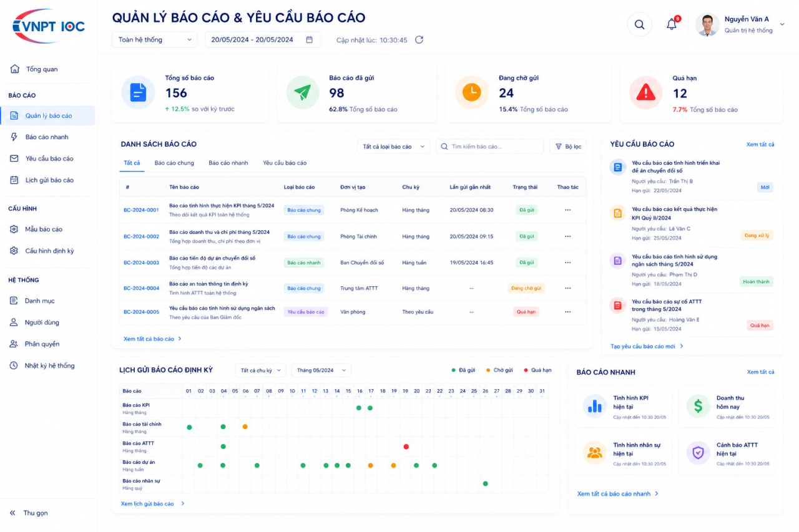
Task: Open row actions for BC-2024-0001
Action: pyautogui.click(x=567, y=210)
